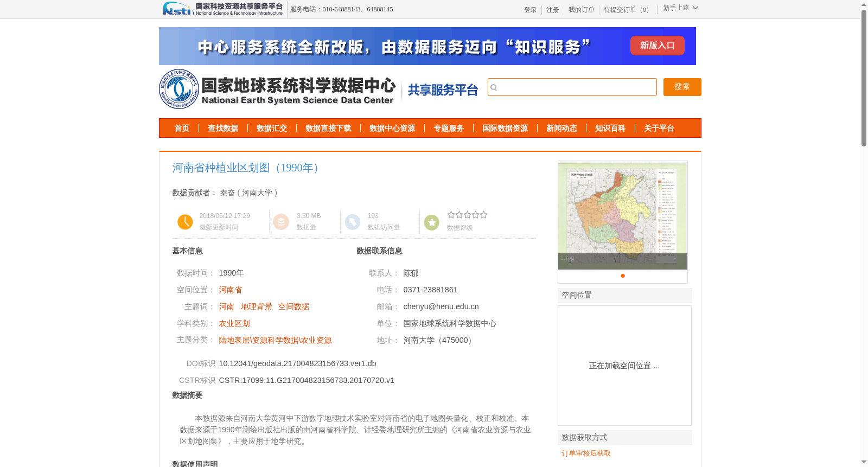Image resolution: width=868 pixels, height=467 pixels.
Task: Click the 空间数据 keyword link
Action: [x=293, y=306]
